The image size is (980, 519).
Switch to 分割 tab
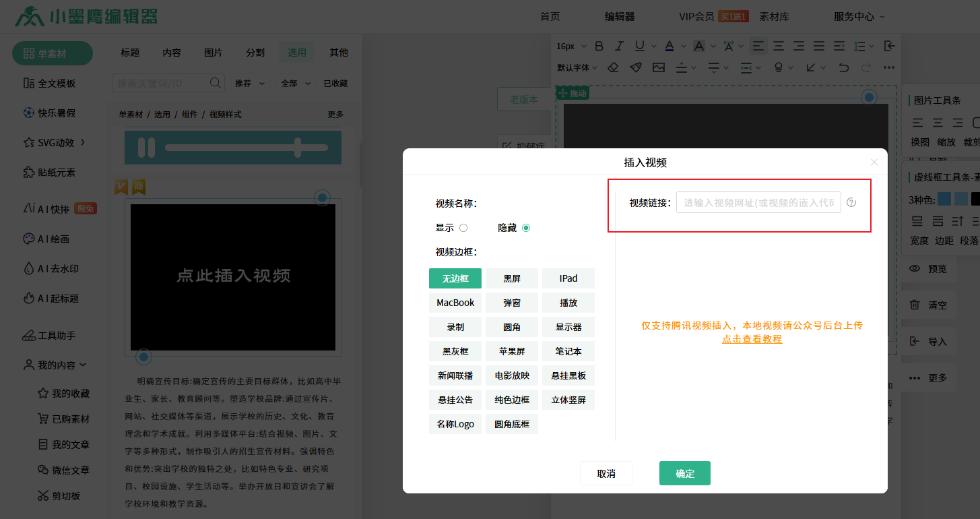coord(255,52)
